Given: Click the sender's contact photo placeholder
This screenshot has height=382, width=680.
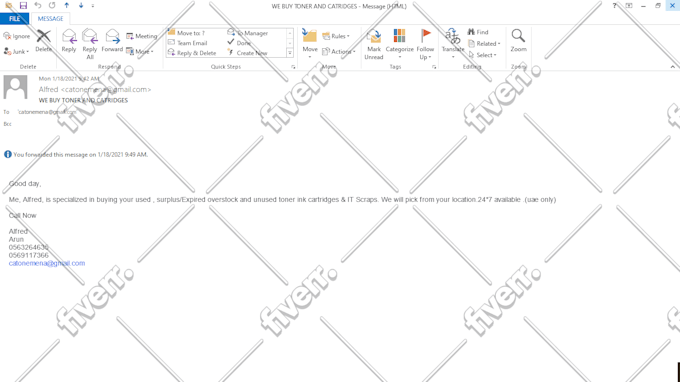Looking at the screenshot, I should (x=16, y=87).
